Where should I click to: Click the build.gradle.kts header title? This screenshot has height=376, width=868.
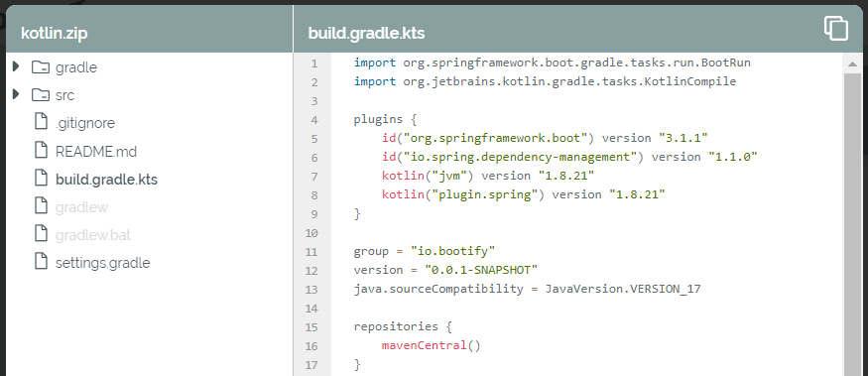[366, 33]
